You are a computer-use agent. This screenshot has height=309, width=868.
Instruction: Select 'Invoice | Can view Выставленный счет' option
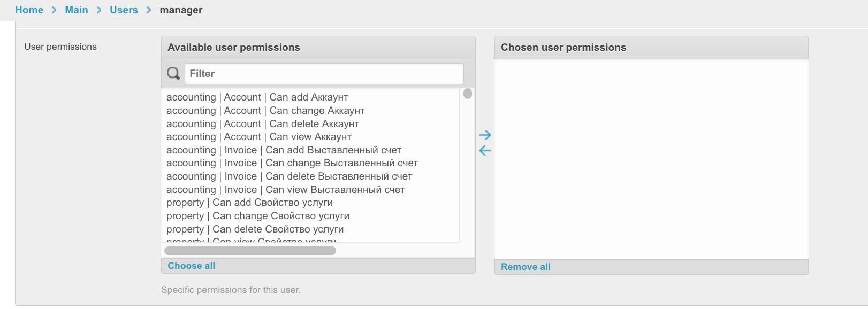[x=285, y=190]
